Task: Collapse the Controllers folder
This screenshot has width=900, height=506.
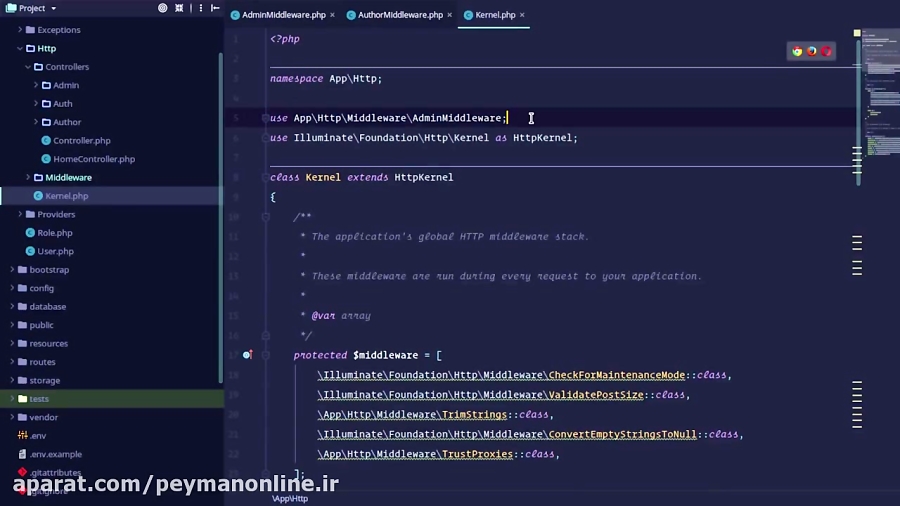Action: (x=28, y=67)
